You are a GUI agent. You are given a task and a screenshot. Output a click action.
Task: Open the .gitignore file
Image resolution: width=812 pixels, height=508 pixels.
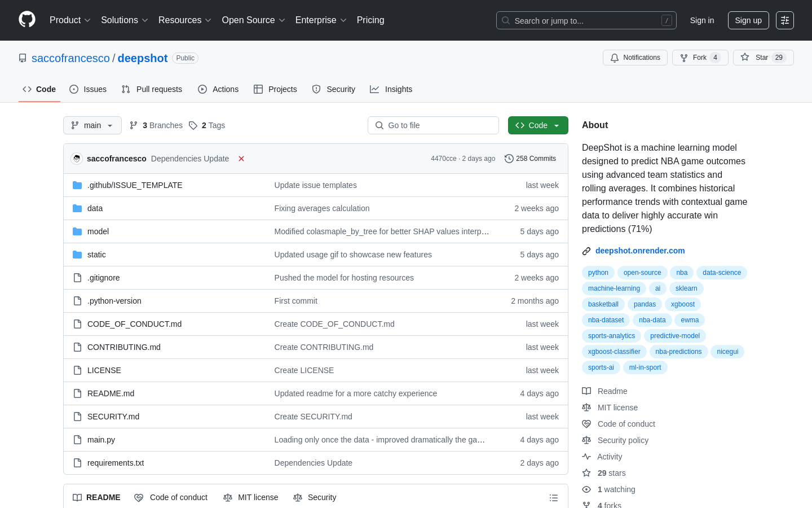click(104, 278)
